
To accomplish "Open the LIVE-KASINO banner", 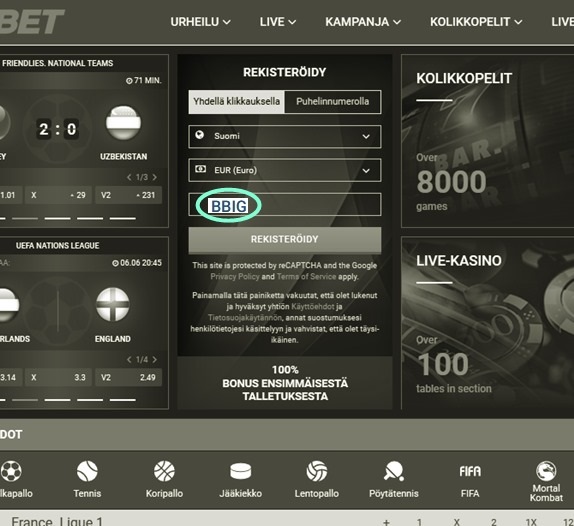I will click(x=488, y=323).
